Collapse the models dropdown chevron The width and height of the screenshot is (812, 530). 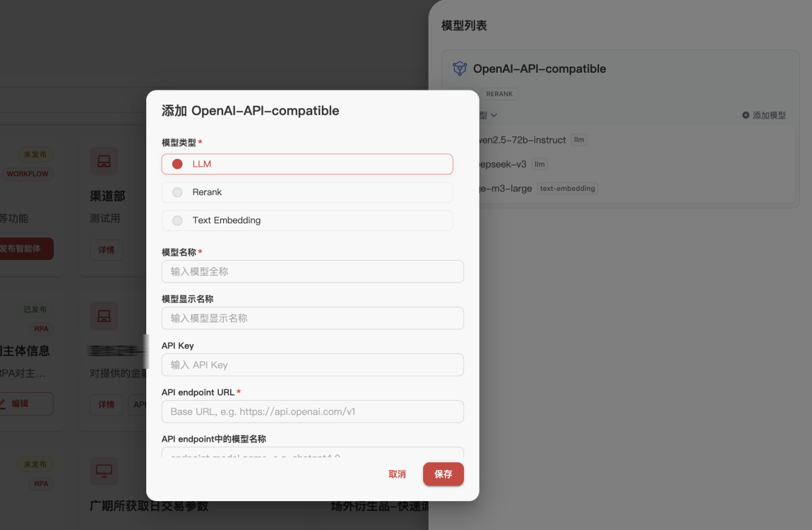point(494,115)
